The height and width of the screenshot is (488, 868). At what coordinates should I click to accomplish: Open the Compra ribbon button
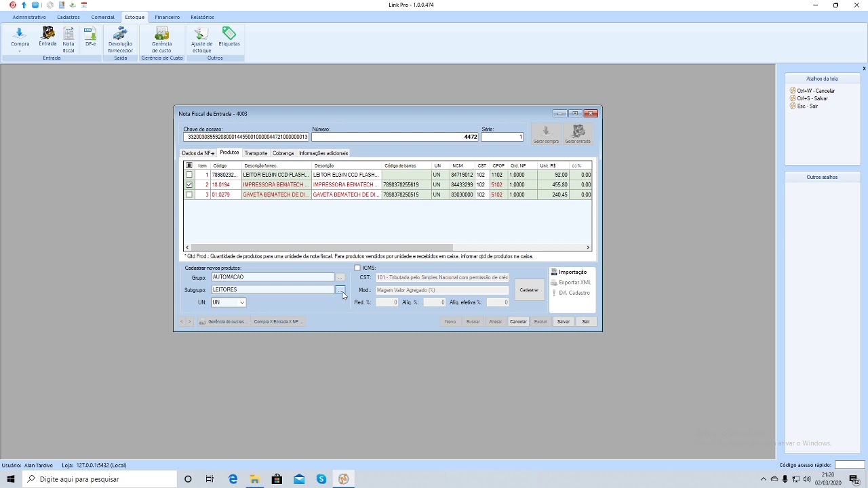tap(20, 39)
